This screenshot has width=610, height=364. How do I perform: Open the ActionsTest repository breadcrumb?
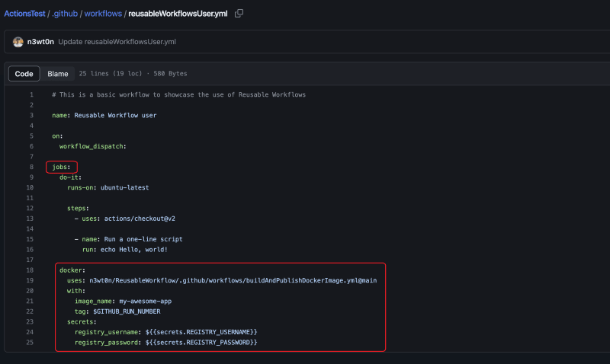24,14
